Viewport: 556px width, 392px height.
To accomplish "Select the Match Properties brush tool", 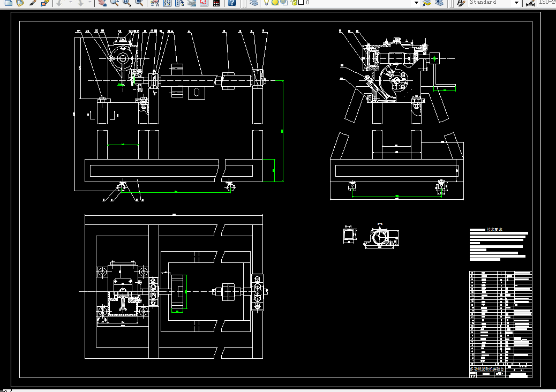I will click(32, 3).
